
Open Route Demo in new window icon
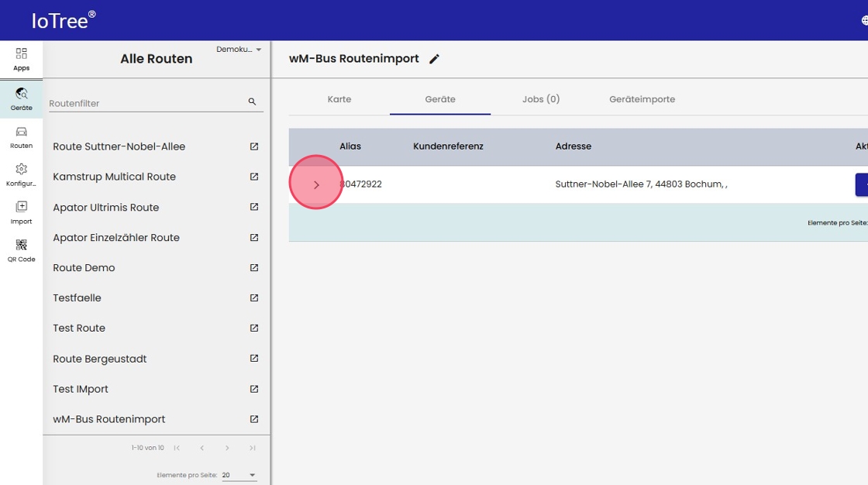254,268
